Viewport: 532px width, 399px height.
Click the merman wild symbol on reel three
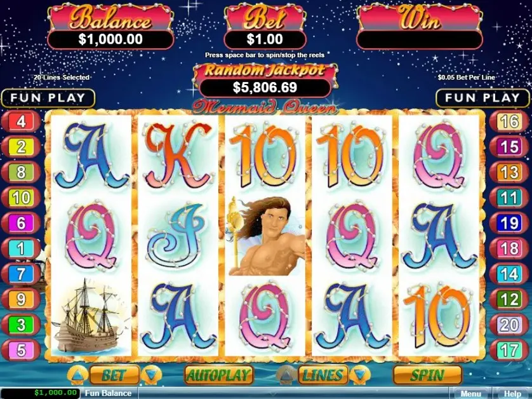tap(265, 236)
